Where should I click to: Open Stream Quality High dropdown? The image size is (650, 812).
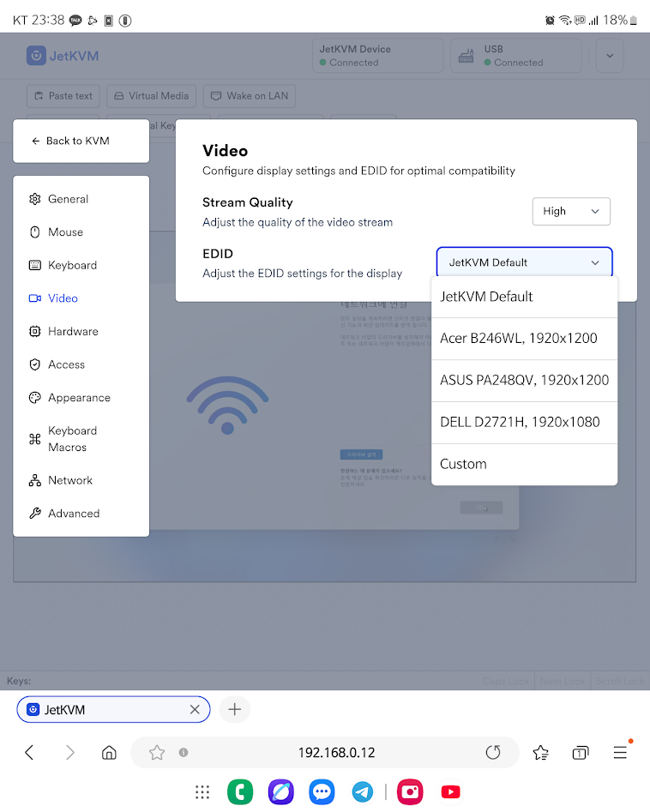point(571,211)
